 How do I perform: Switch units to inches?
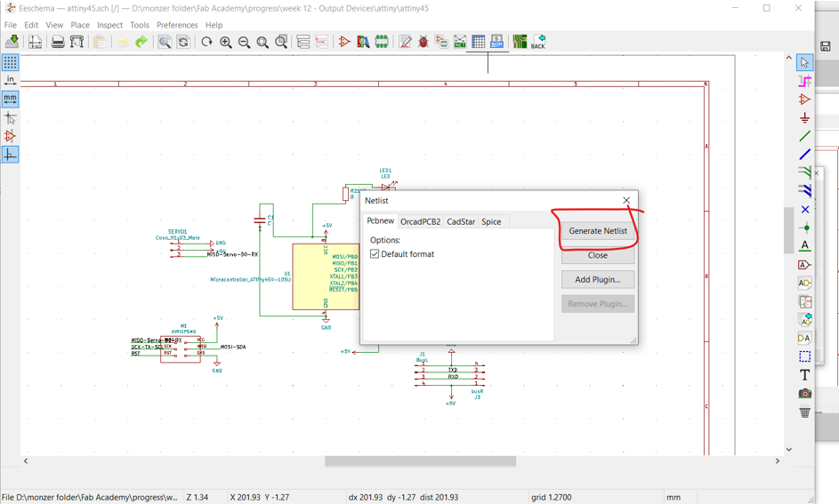[x=10, y=81]
